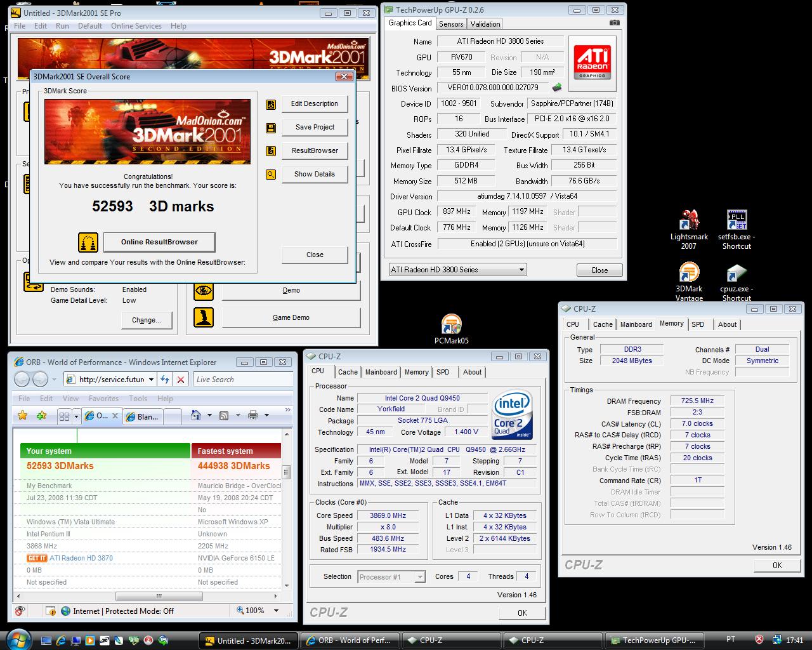Click the Demo eye icon in 3DMark window
Viewport: 812px width, 650px height.
click(x=204, y=291)
